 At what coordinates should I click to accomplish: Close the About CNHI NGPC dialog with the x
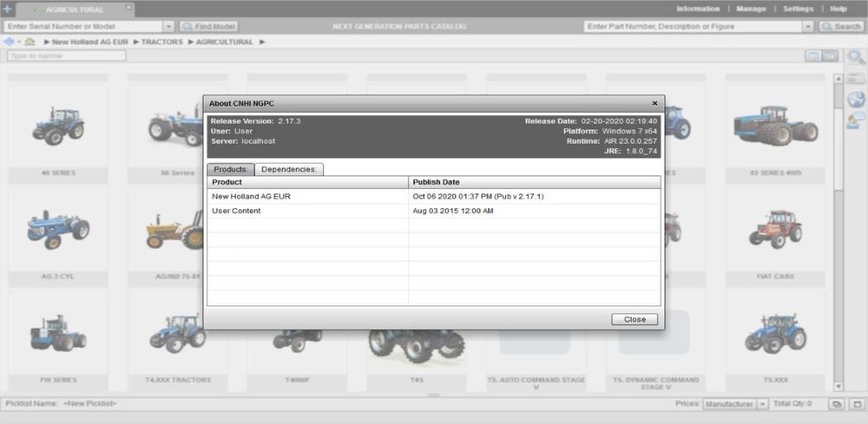pyautogui.click(x=654, y=103)
